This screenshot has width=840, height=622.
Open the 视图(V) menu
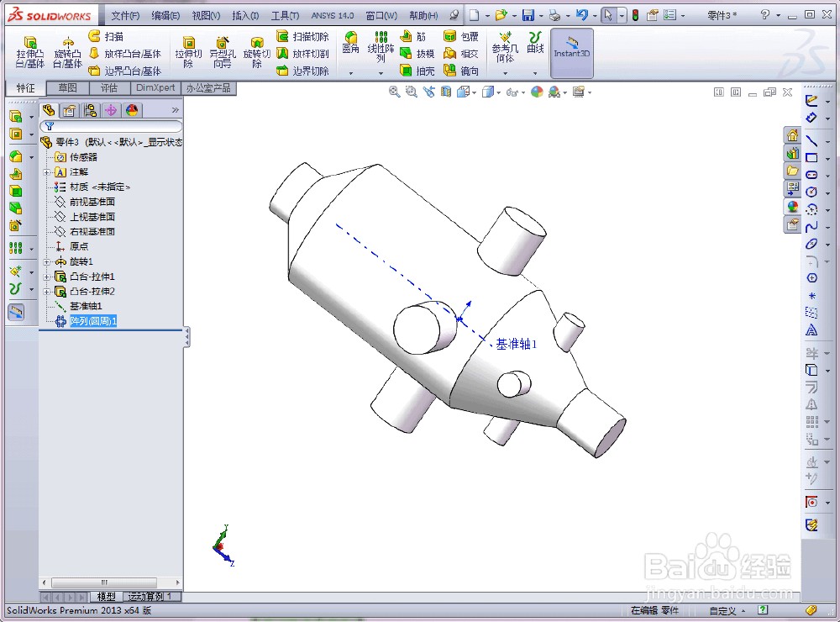[207, 15]
